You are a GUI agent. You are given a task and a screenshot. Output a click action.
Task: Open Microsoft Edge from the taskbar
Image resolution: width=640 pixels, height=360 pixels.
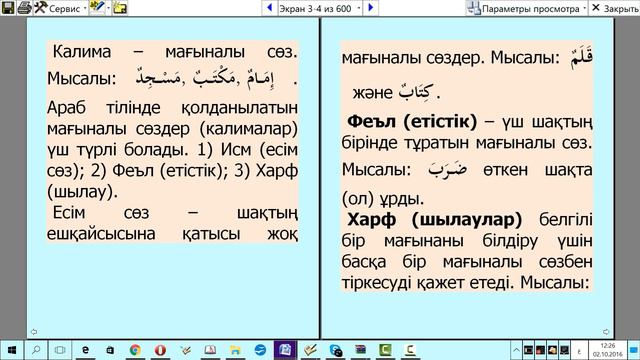(x=85, y=350)
